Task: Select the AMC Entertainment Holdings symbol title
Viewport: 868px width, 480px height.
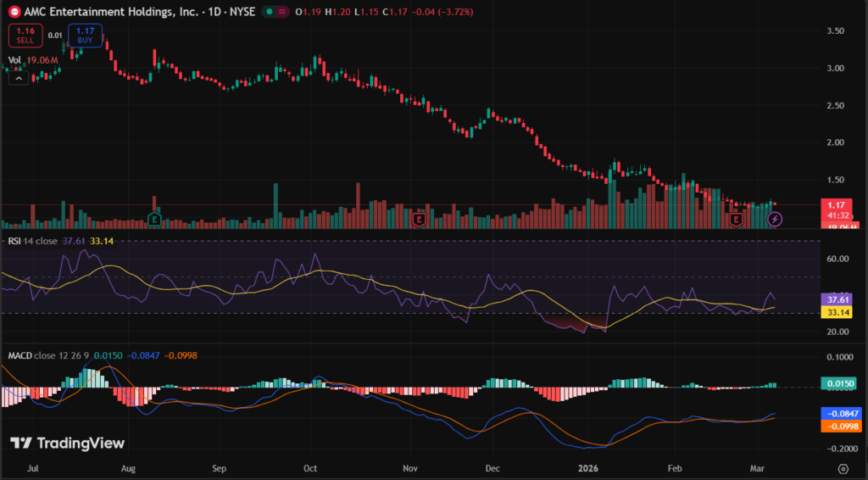Action: click(x=100, y=12)
